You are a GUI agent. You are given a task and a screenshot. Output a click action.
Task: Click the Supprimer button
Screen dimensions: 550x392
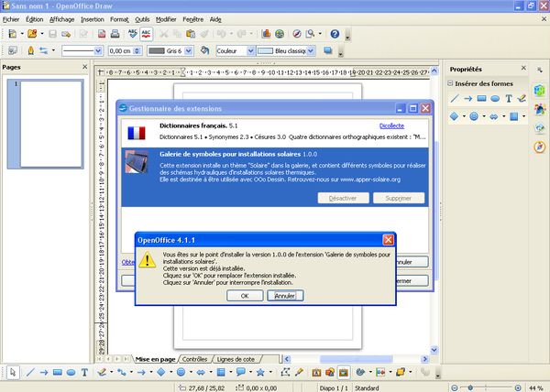pos(399,198)
